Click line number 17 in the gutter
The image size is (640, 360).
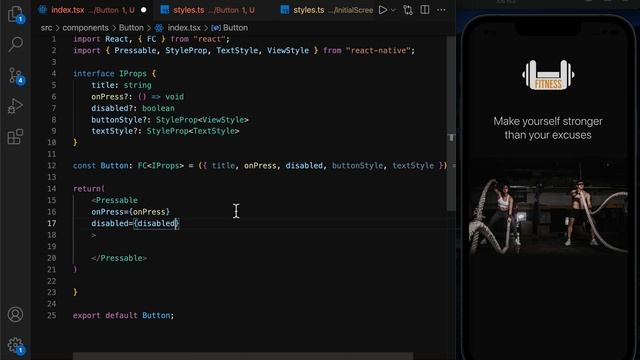[x=52, y=223]
